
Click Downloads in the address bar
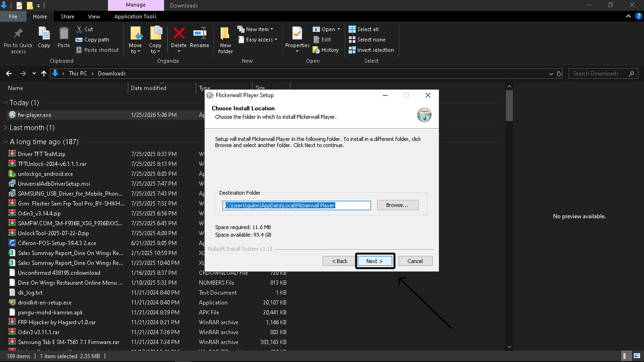click(112, 74)
